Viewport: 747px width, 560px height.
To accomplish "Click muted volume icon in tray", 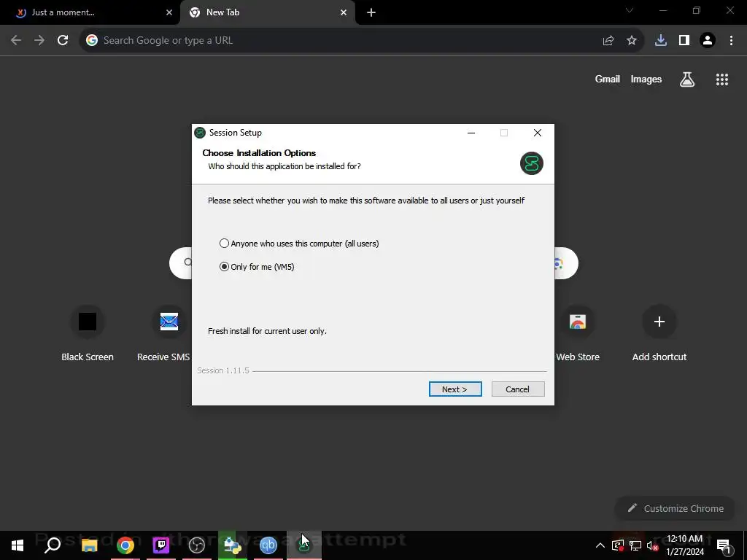I will point(652,545).
